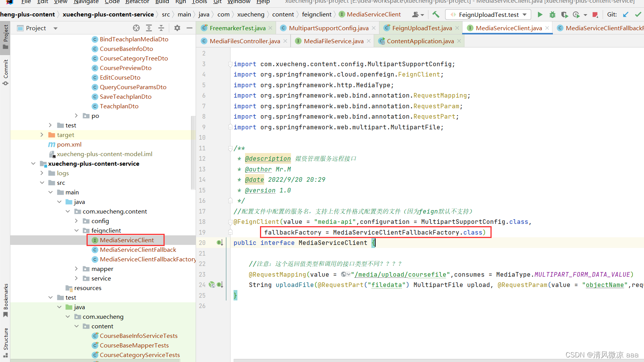Run with Coverage using the shield icon
The height and width of the screenshot is (362, 644).
pos(564,15)
